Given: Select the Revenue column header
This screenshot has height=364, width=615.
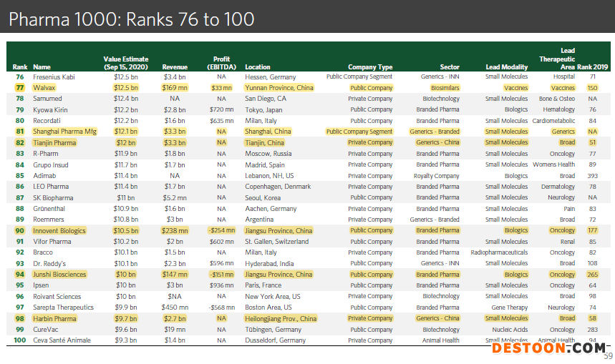Looking at the screenshot, I should tap(175, 67).
